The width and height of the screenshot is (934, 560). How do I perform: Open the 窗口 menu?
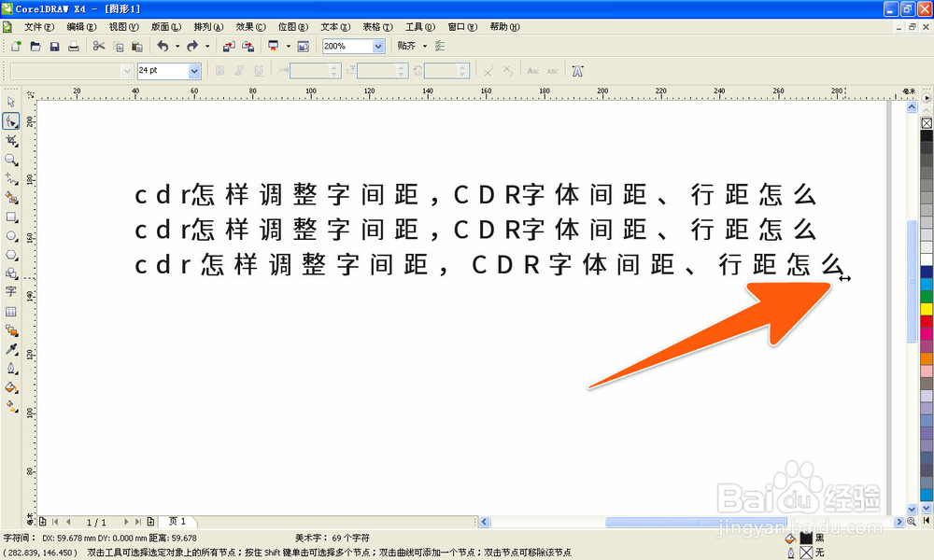[x=462, y=27]
